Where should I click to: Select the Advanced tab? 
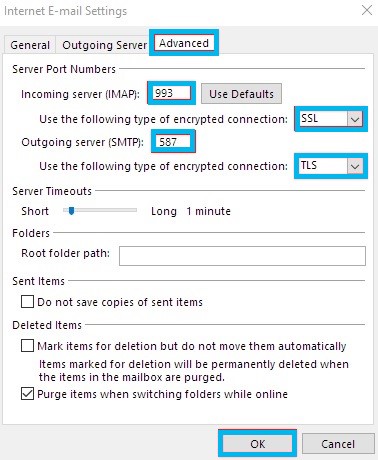(184, 43)
